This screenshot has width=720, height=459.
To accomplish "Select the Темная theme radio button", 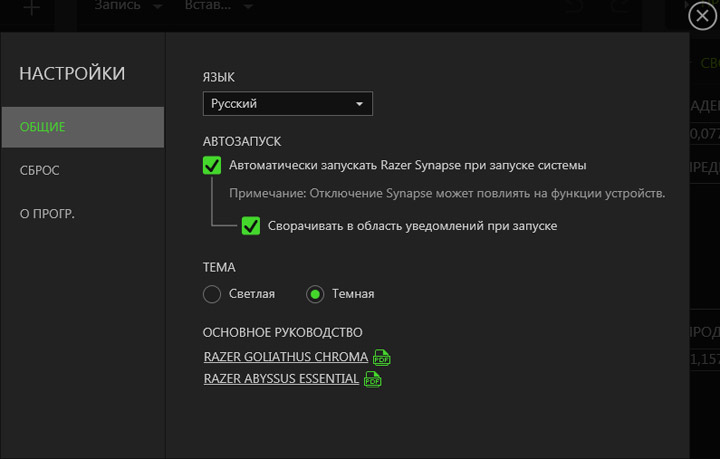I will [315, 294].
